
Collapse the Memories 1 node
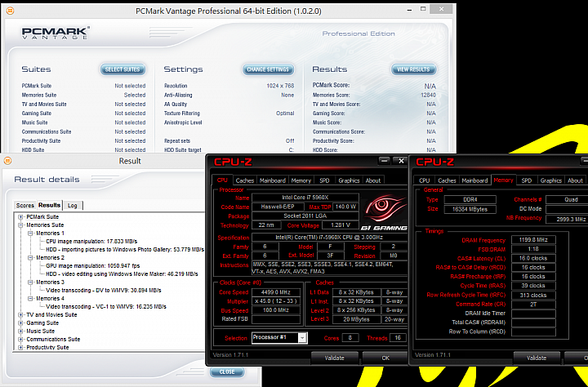tap(30, 234)
